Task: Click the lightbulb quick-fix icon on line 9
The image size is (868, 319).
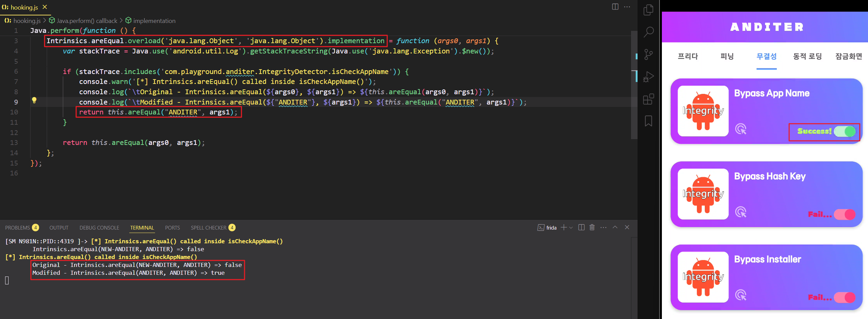Action: click(x=34, y=100)
